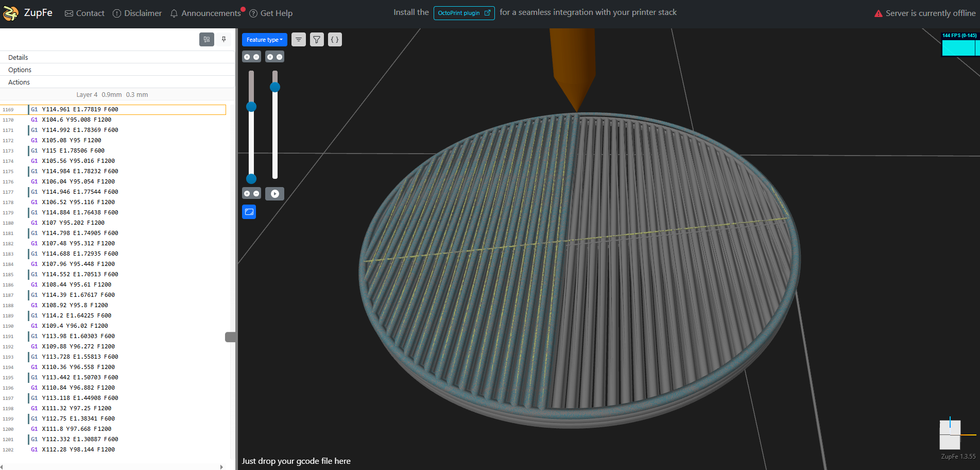Click plus icon above the right slider
The width and height of the screenshot is (980, 470).
point(270,57)
